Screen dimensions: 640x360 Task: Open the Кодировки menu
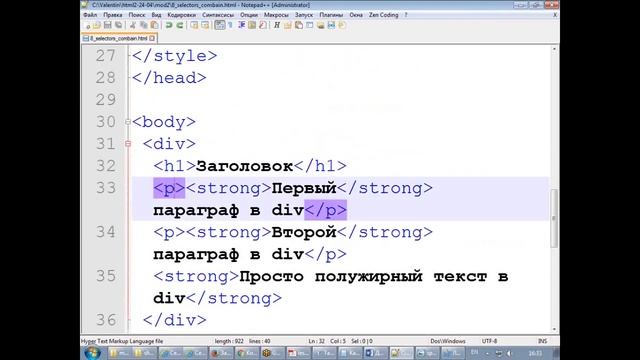pos(182,15)
